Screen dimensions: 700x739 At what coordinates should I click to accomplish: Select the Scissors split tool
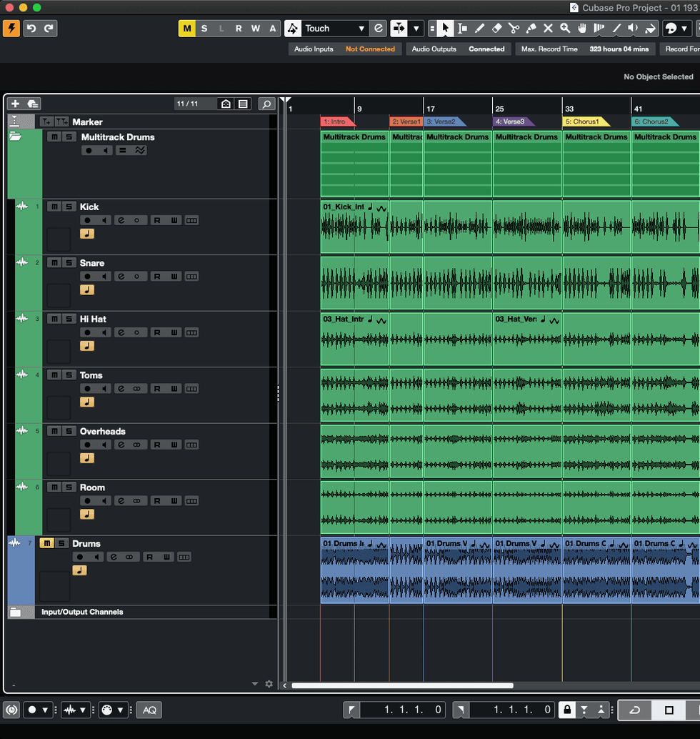pos(514,29)
